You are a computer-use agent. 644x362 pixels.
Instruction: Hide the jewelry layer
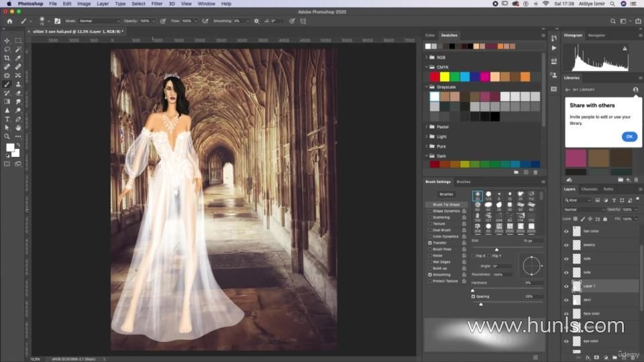[566, 245]
